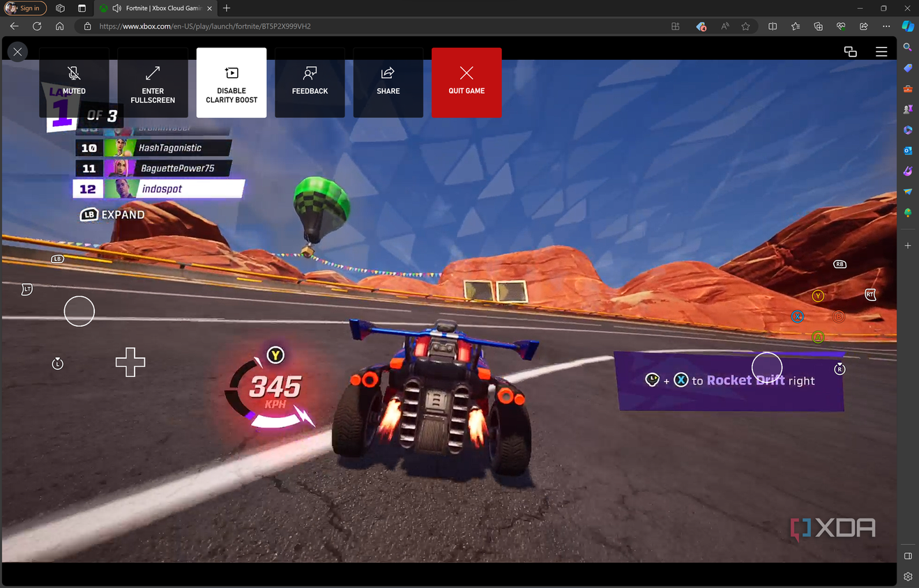Open the apps available icon in address bar
The width and height of the screenshot is (919, 588).
click(675, 26)
